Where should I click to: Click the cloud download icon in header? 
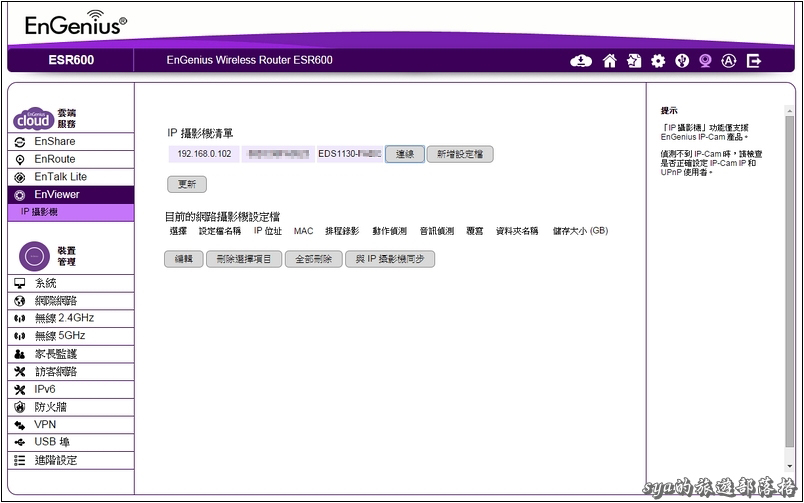[581, 61]
